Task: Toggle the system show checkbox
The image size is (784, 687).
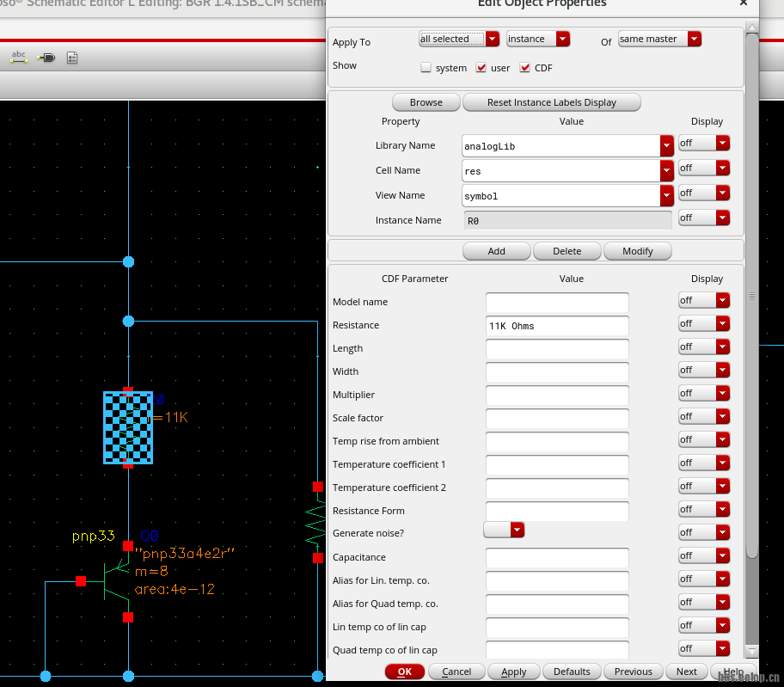Action: tap(426, 68)
